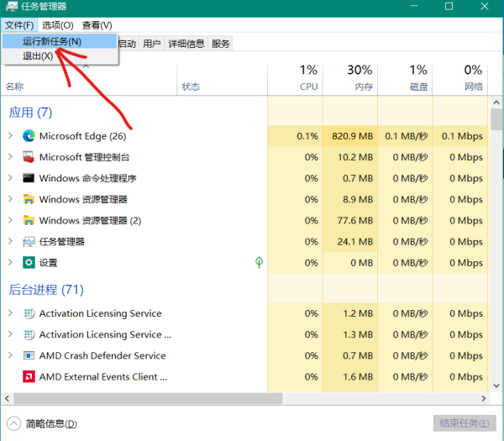Screen dimensions: 504x441
Task: Open the 服务 tab
Action: pyautogui.click(x=221, y=44)
